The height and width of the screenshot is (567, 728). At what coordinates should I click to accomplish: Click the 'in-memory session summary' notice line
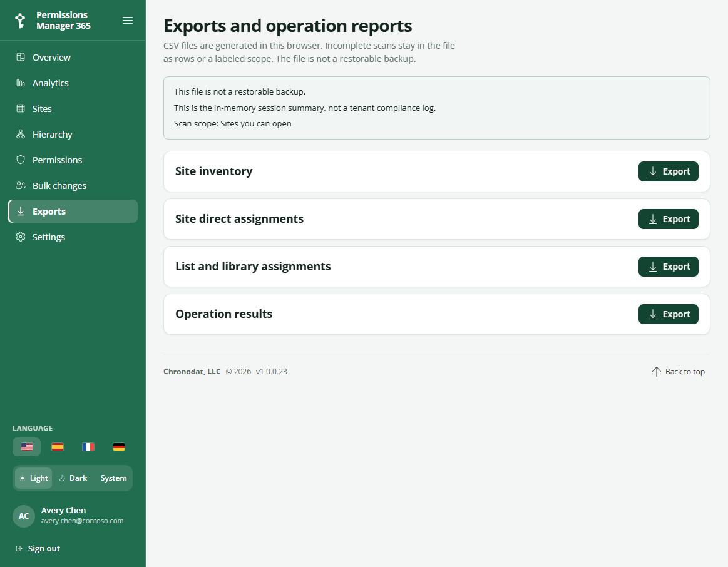click(305, 108)
